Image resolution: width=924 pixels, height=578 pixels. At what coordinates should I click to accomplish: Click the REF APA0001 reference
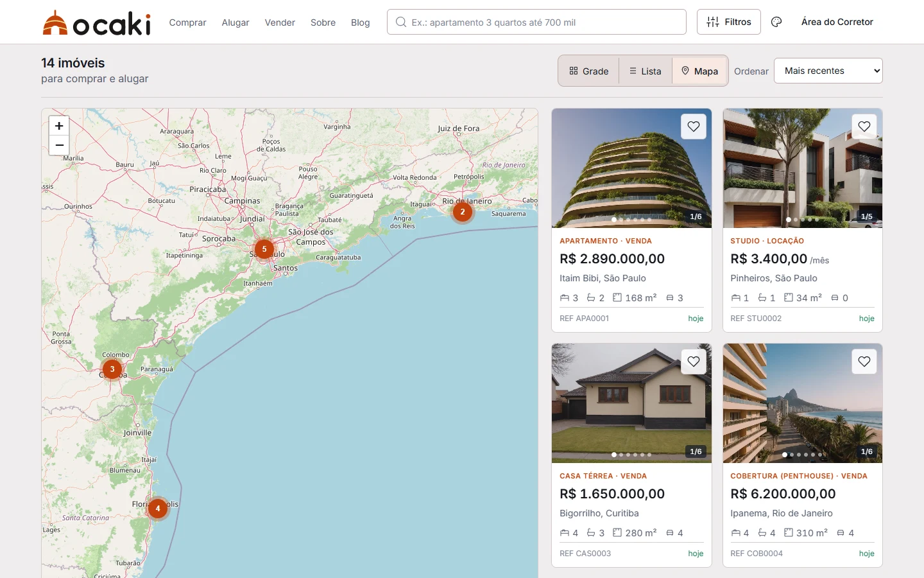[585, 319]
